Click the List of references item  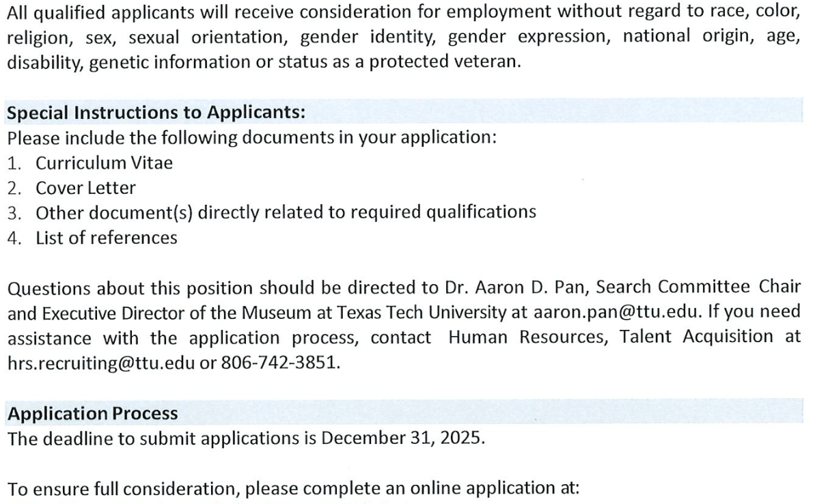[x=106, y=237]
